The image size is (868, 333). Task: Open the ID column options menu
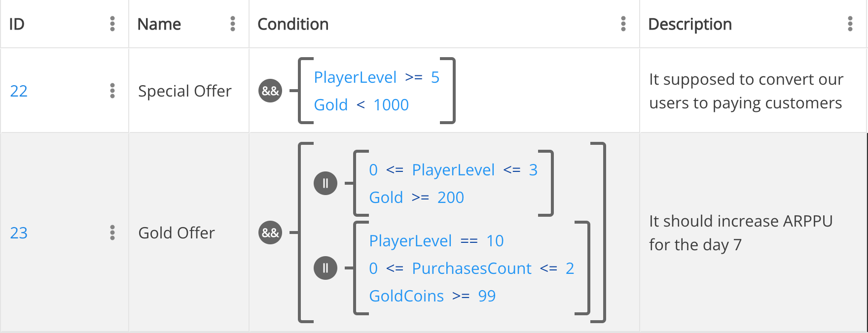coord(112,24)
